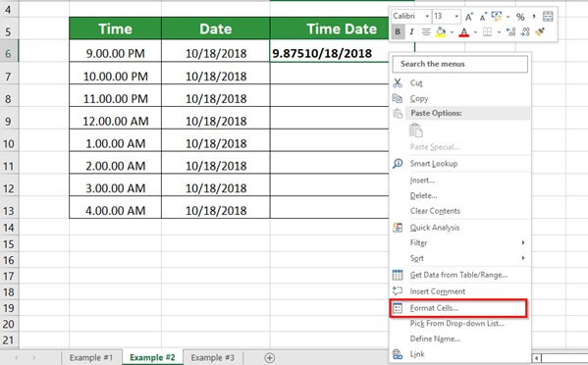Screen dimensions: 588x365
Task: Click Link at bottom of context menu
Action: tap(459, 354)
